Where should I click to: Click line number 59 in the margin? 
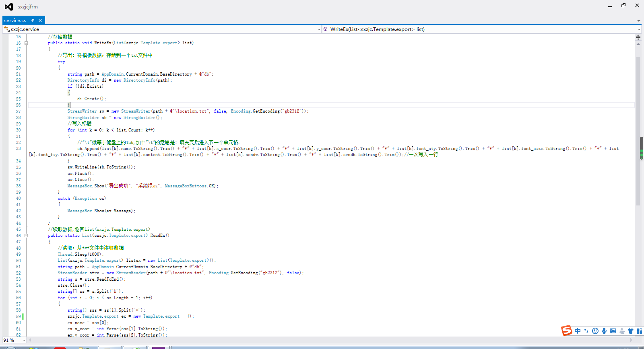(x=18, y=316)
